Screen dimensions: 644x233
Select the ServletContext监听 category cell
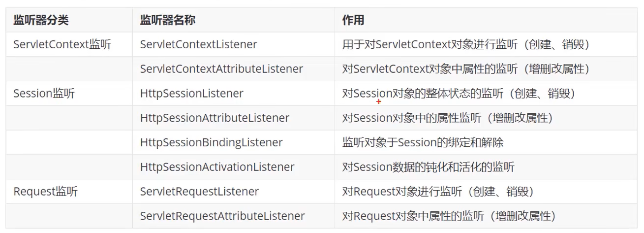62,44
